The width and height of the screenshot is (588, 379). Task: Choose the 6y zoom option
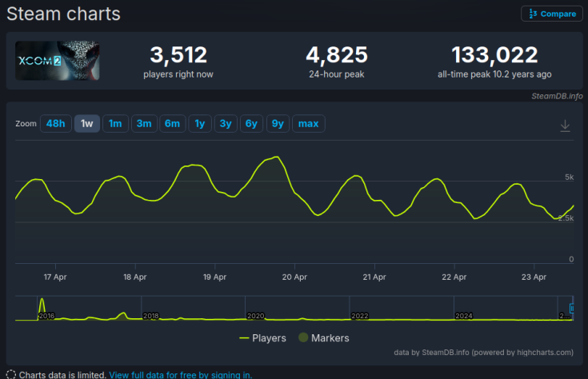252,123
